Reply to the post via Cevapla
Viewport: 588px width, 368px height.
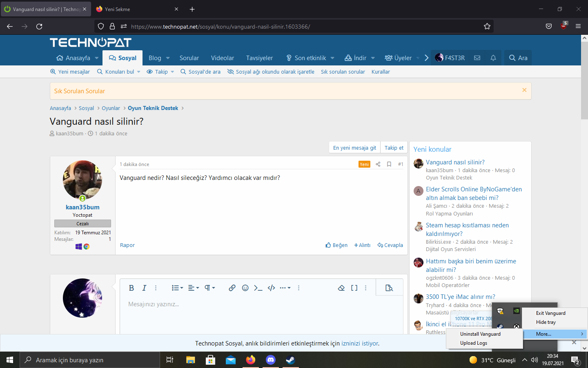(390, 245)
